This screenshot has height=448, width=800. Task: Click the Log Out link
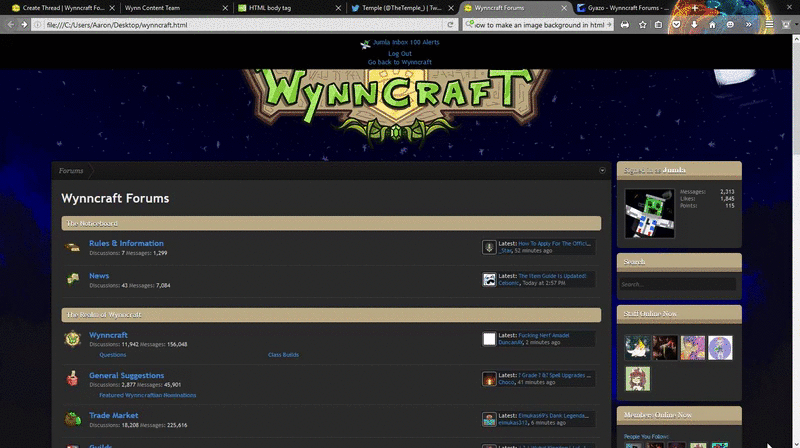[399, 54]
